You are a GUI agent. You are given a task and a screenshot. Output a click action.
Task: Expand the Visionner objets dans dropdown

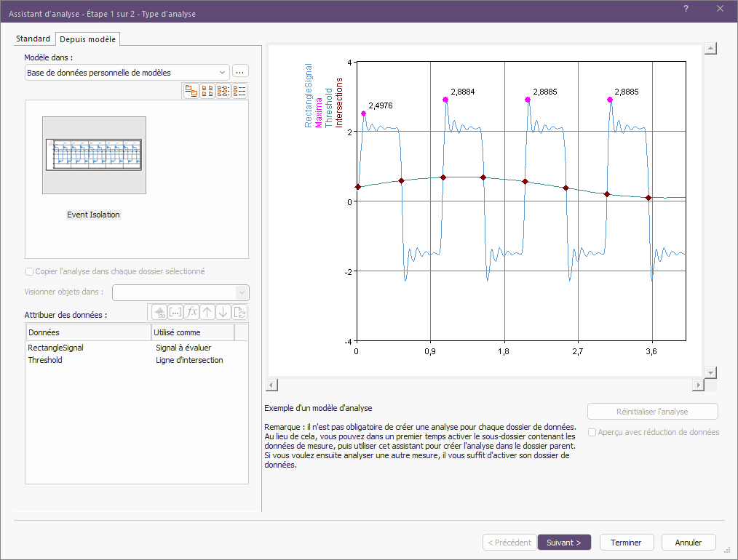coord(180,292)
